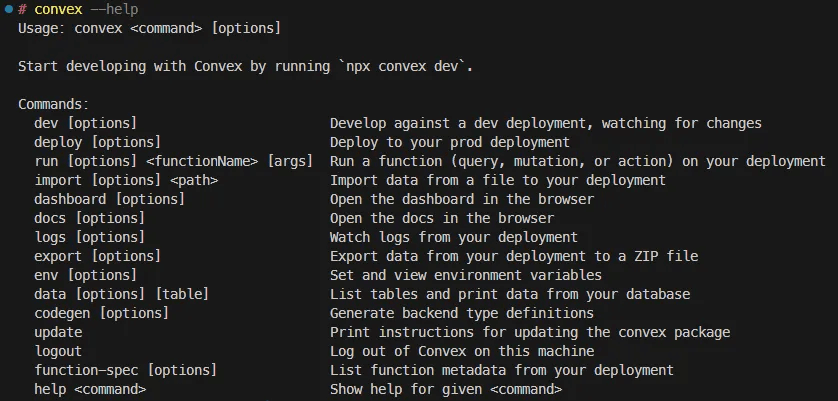Click the 'npx convex dev' inline command
Screen dimensions: 838x401
[x=403, y=66]
